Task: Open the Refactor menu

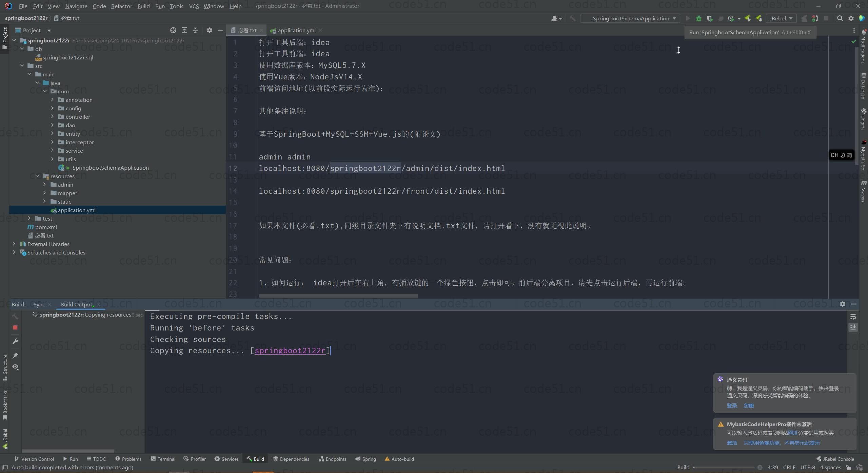Action: (121, 6)
